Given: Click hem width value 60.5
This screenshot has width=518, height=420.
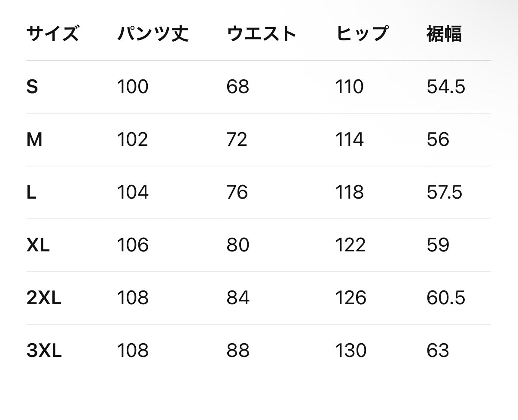Looking at the screenshot, I should (x=446, y=298).
